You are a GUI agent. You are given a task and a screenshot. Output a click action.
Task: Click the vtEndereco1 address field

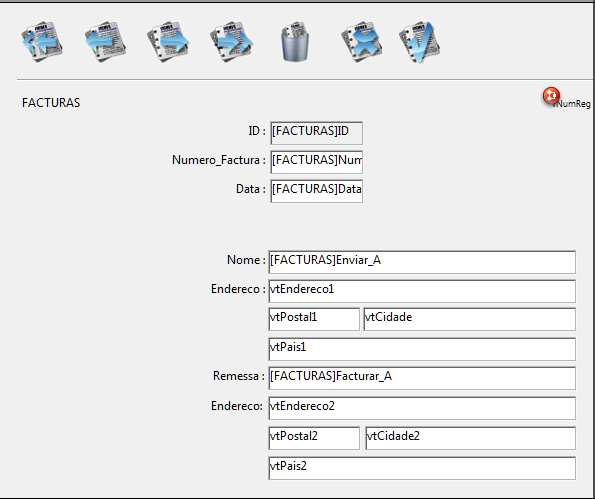click(x=422, y=291)
